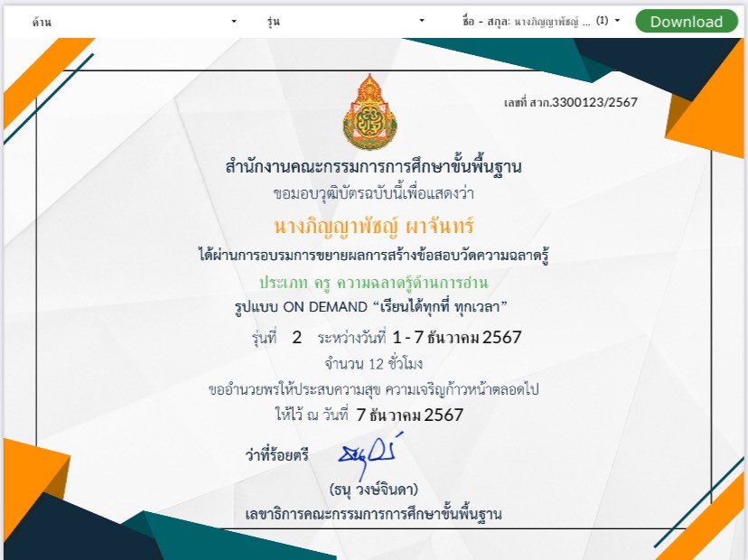748x560 pixels.
Task: Click the green text ประเภท ครู ความฉลาดรู้ด้านการอ่าน
Action: tap(373, 283)
